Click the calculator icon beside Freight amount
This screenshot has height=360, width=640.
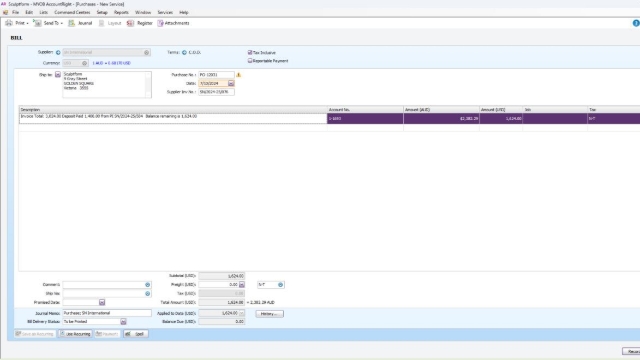242,284
